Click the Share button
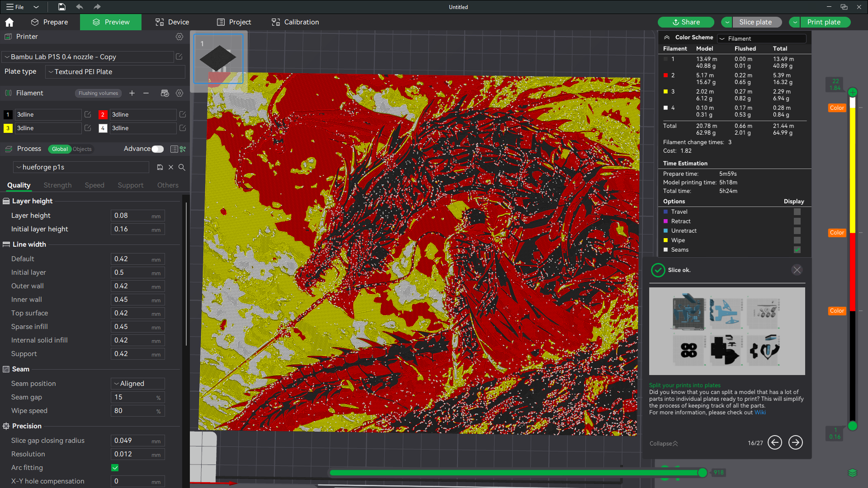Screen dimensions: 868x488 pos(686,22)
